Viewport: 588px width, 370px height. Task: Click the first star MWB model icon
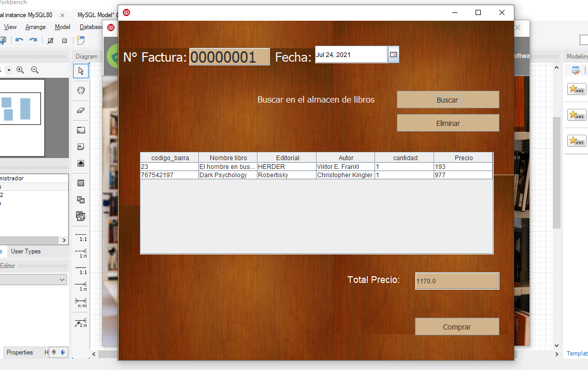tap(577, 89)
